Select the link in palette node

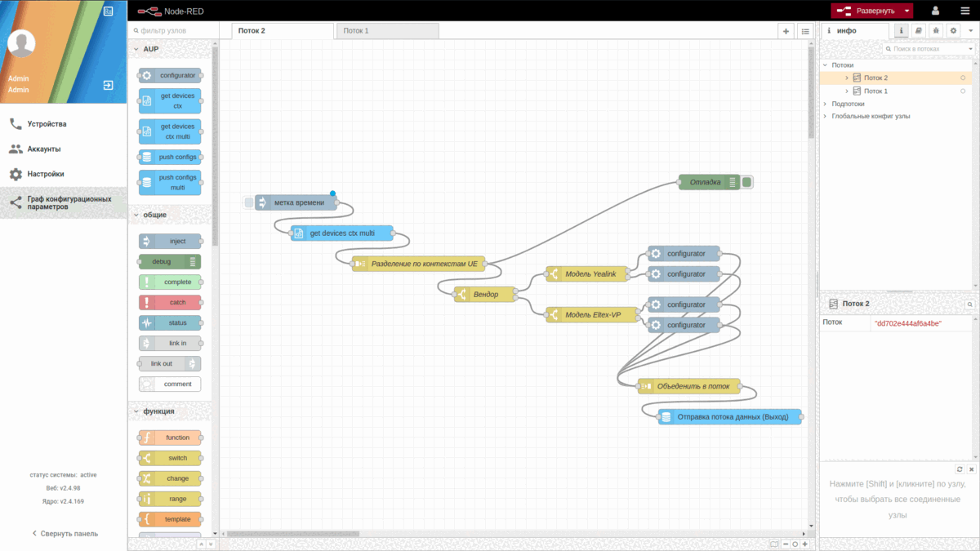tap(170, 344)
